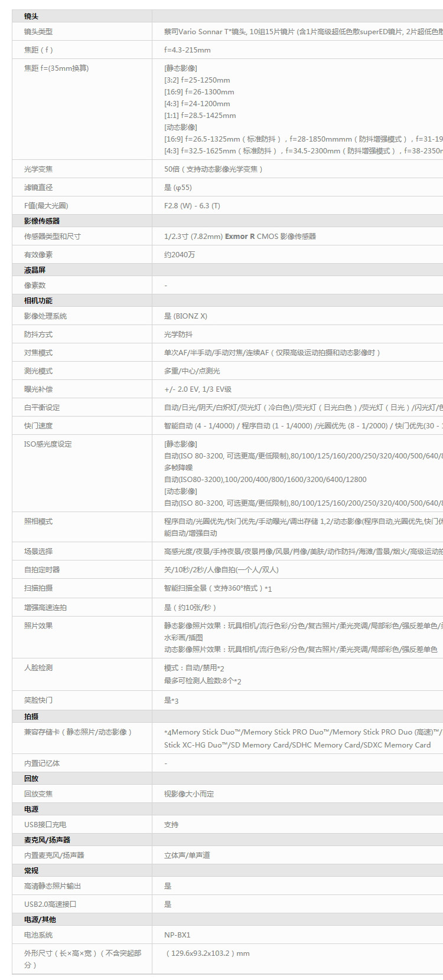Viewport: 443px width, 980px height.
Task: Click the 50倍 optical zoom value
Action: coord(214,169)
